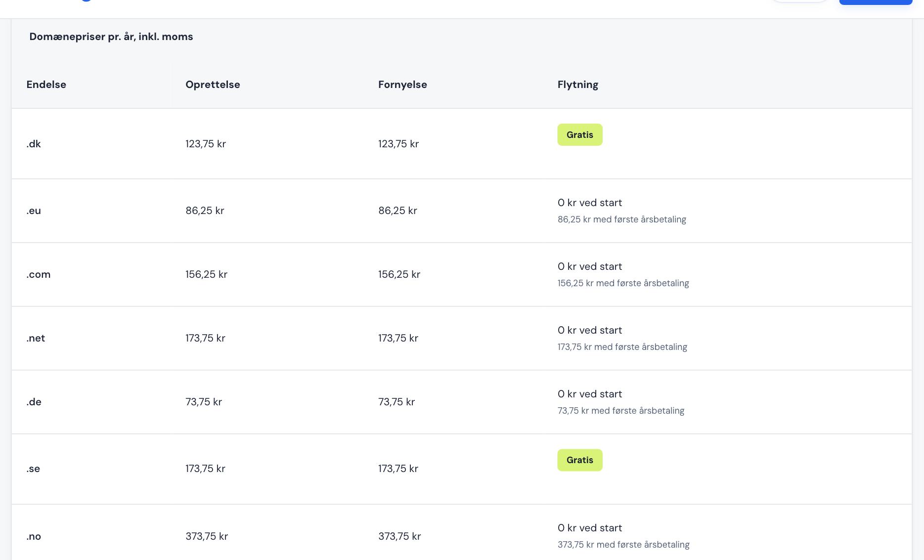Click the .no Fornyelse price 373,75 kr
Image resolution: width=924 pixels, height=560 pixels.
pos(399,536)
